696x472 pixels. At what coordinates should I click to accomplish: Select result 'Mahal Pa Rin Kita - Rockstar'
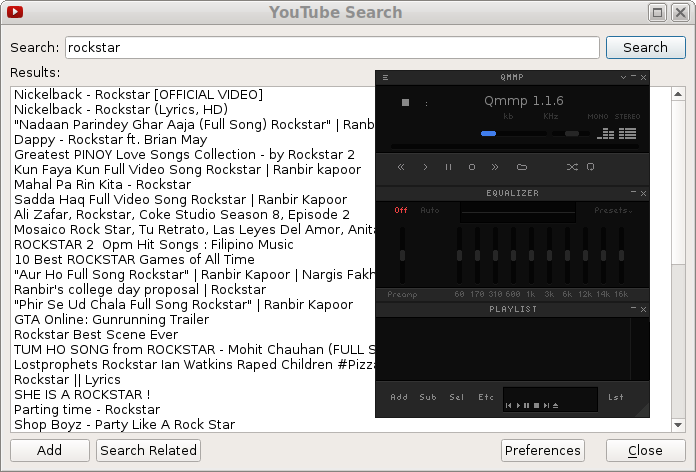pyautogui.click(x=103, y=184)
